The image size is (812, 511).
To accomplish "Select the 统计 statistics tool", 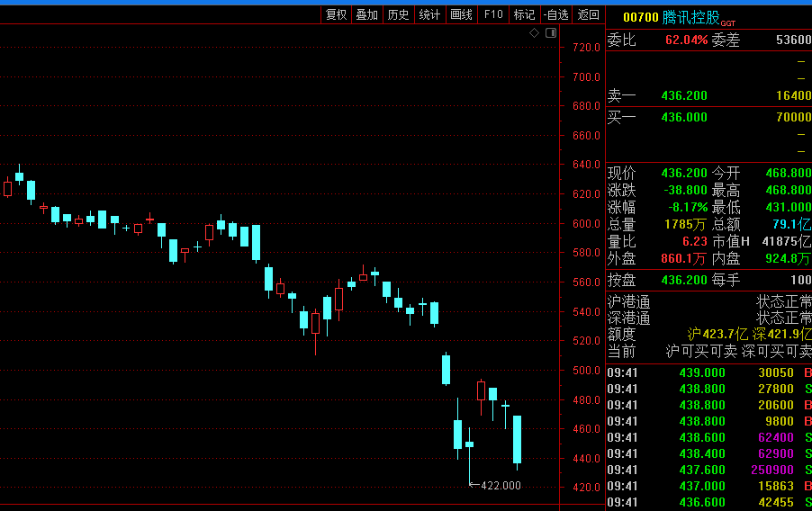I will click(x=429, y=14).
